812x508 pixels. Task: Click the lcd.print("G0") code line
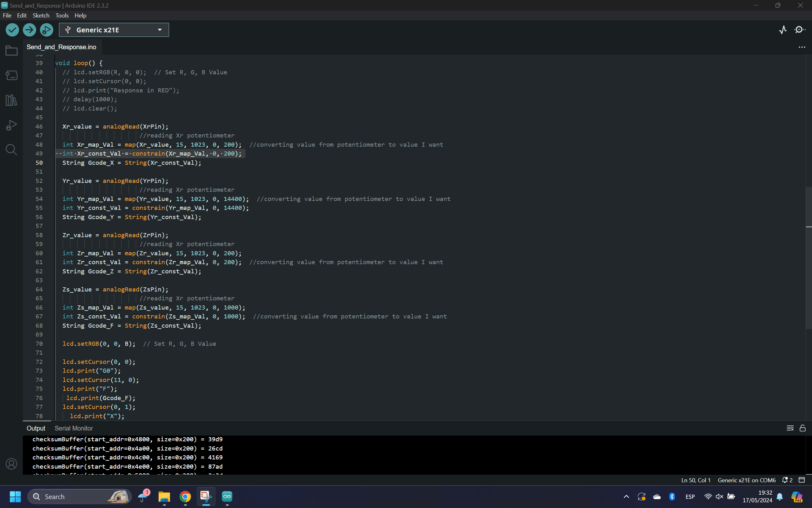tap(91, 371)
